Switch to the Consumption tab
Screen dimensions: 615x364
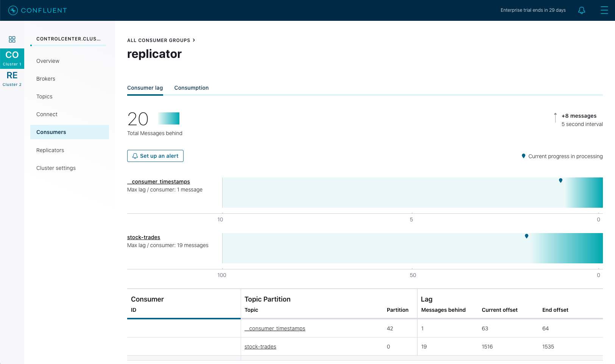(192, 88)
